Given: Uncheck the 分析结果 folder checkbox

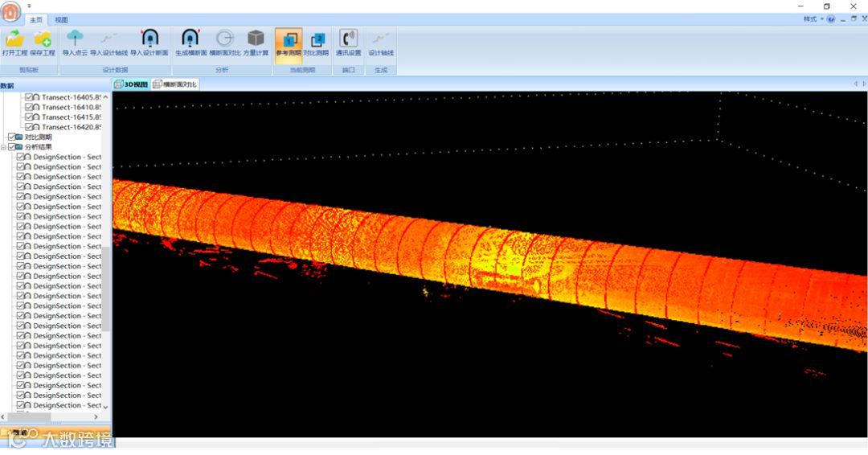Looking at the screenshot, I should pyautogui.click(x=11, y=146).
